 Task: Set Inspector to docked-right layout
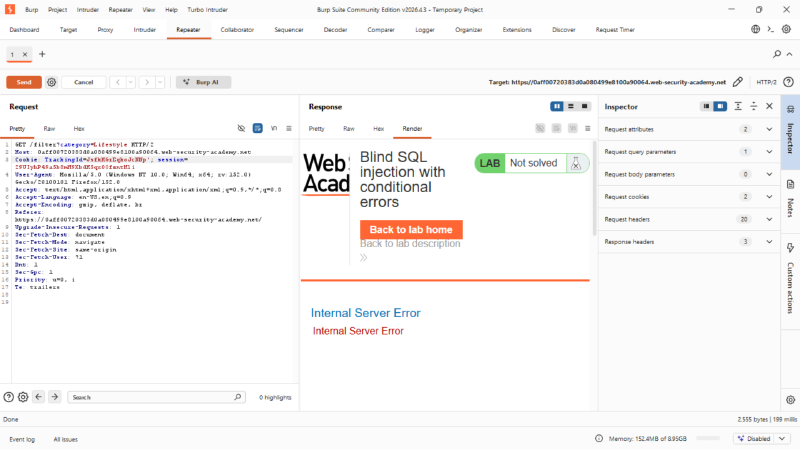[x=720, y=106]
